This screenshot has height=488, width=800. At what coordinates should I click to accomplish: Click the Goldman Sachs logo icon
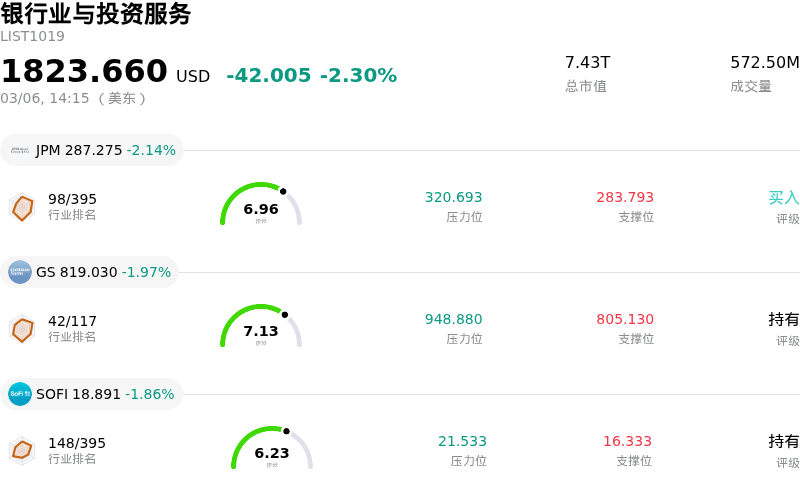click(20, 272)
